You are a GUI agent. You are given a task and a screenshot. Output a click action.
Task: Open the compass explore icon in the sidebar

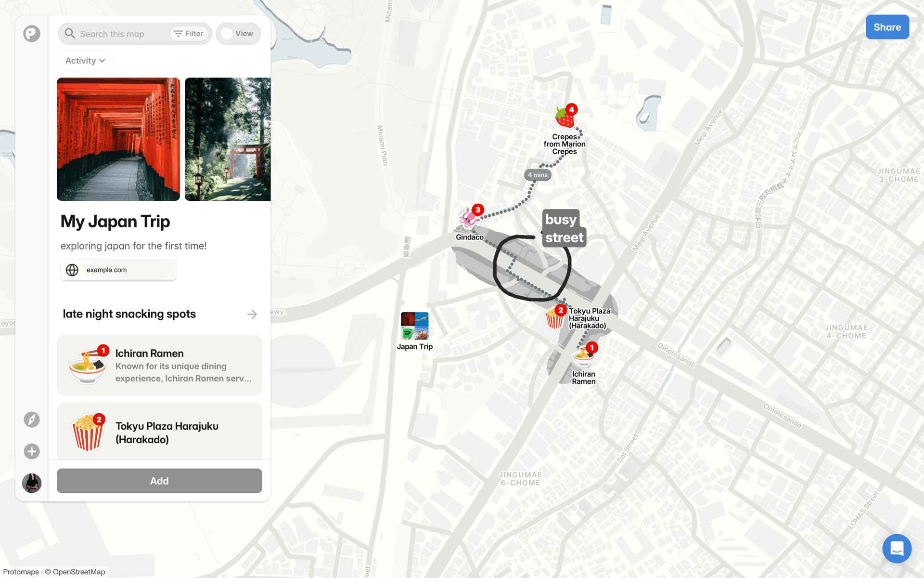coord(32,420)
